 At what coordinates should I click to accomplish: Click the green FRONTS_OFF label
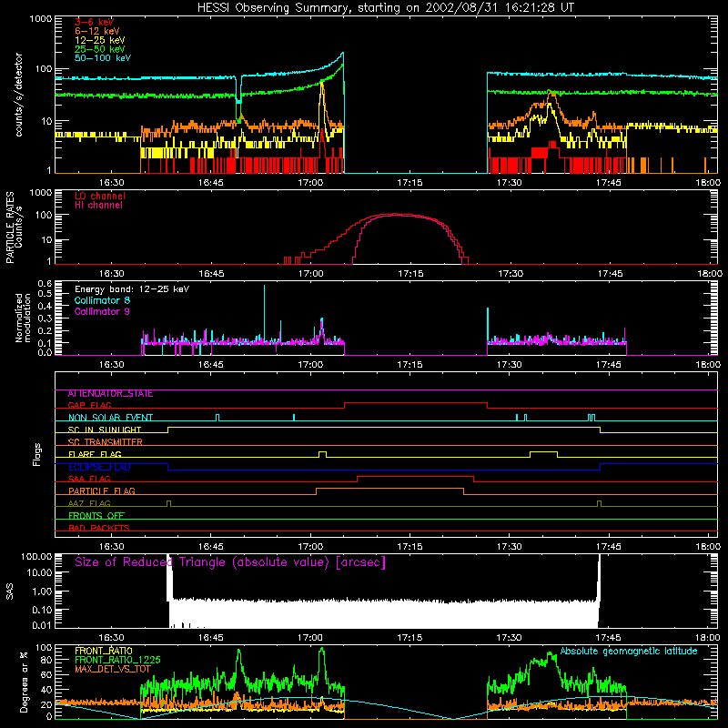[96, 516]
